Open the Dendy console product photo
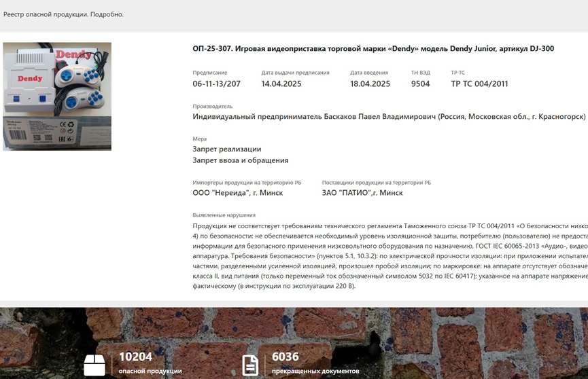 tap(57, 96)
